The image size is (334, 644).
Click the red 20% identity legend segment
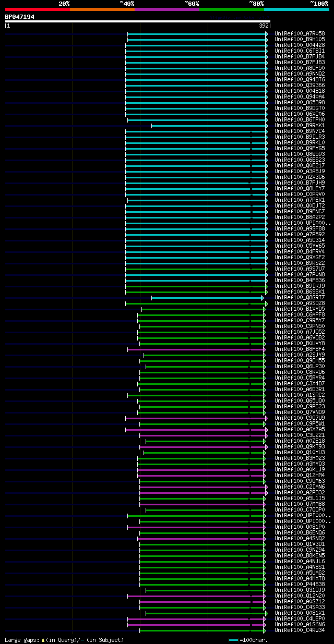point(38,9)
